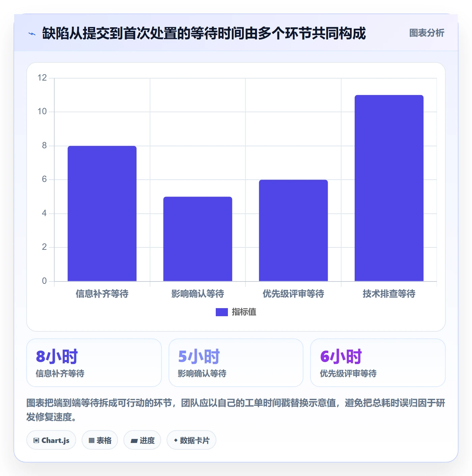Click the y-axis value 8

[x=44, y=146]
